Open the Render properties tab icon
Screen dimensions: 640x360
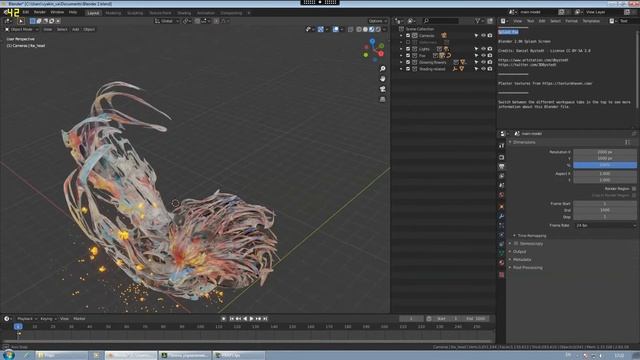(x=502, y=157)
